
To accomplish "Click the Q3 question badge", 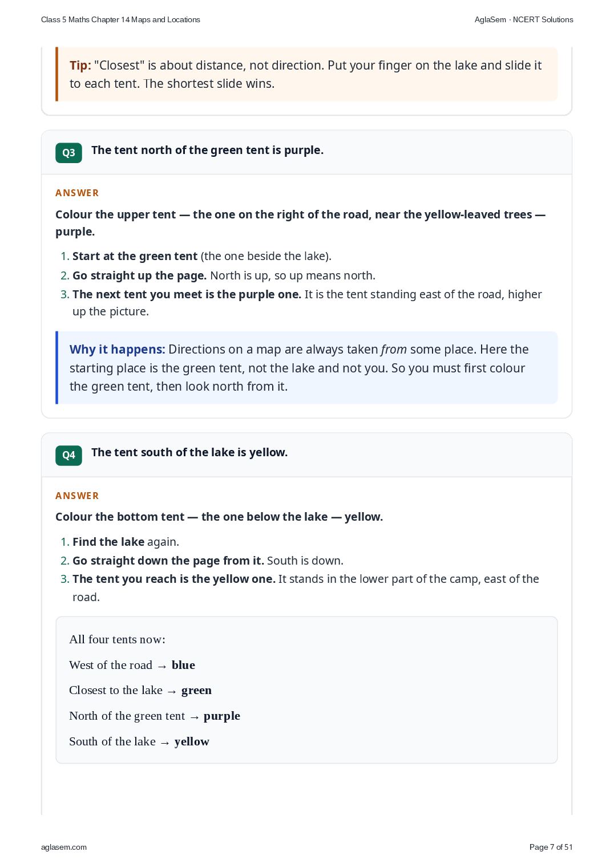I will [68, 153].
